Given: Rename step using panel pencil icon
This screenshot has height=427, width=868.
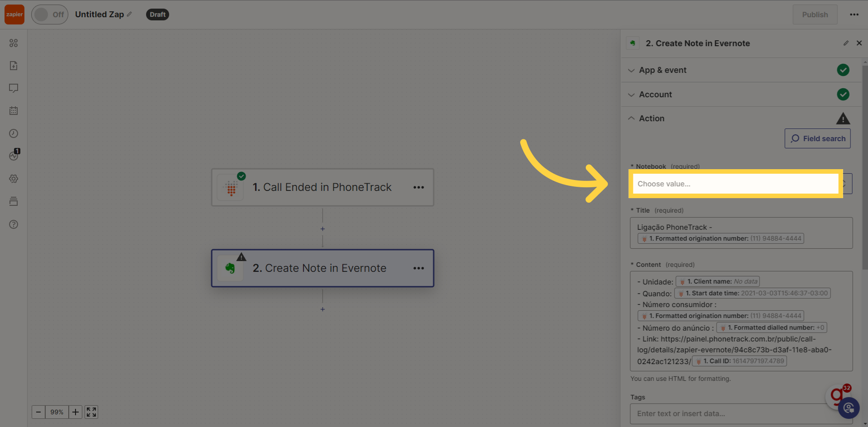Looking at the screenshot, I should click(846, 43).
